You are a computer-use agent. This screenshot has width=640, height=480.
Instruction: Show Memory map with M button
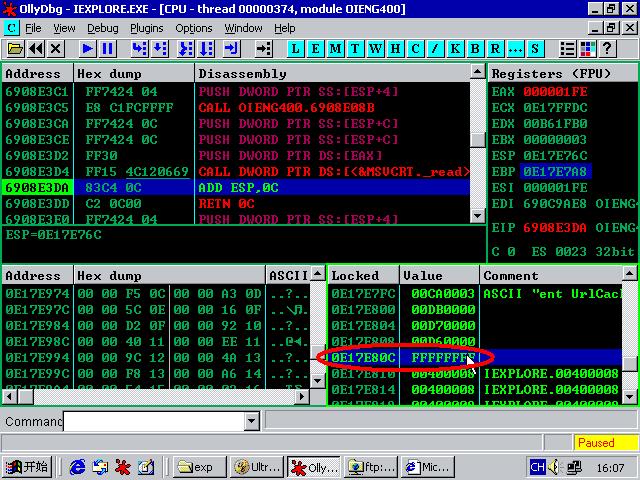click(x=335, y=49)
